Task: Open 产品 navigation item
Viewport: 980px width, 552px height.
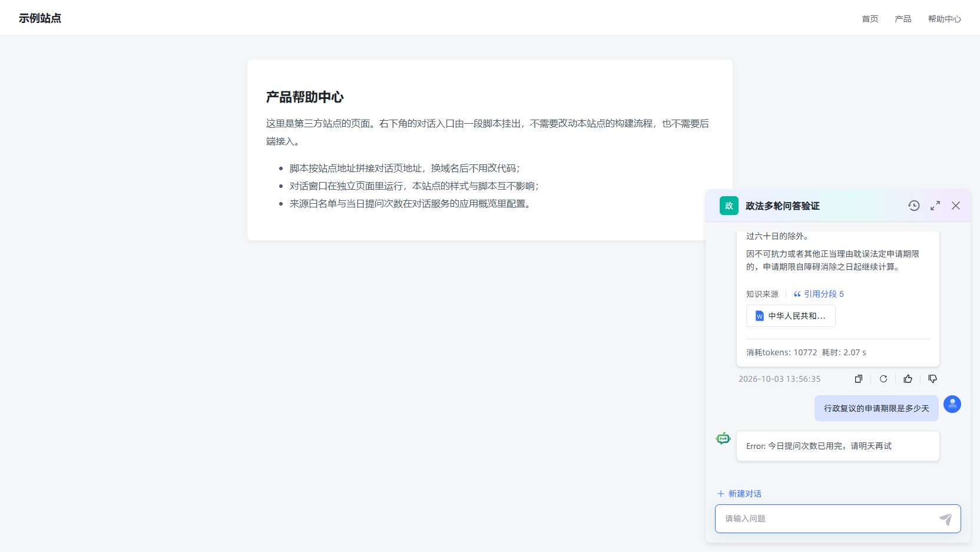Action: 903,19
